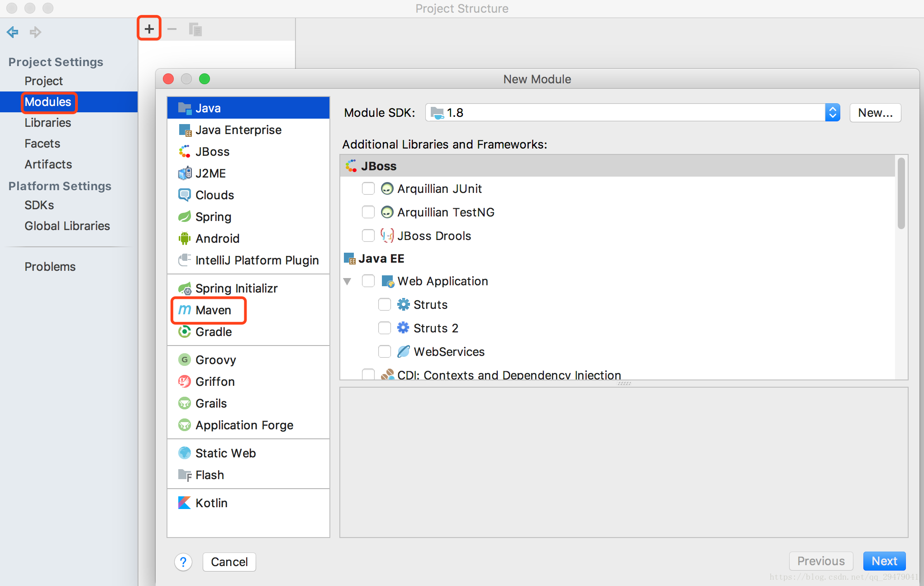The height and width of the screenshot is (586, 924).
Task: Open the Facets settings section
Action: [x=42, y=144]
